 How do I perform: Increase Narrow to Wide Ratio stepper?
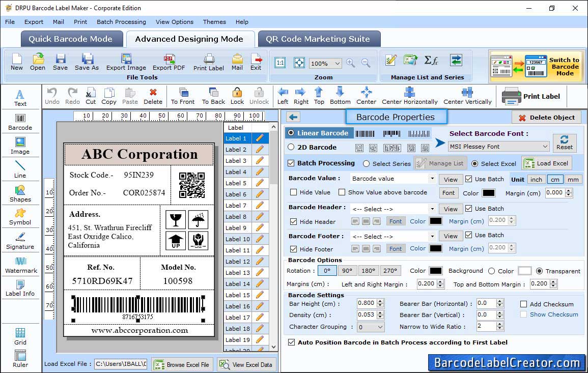coord(499,324)
